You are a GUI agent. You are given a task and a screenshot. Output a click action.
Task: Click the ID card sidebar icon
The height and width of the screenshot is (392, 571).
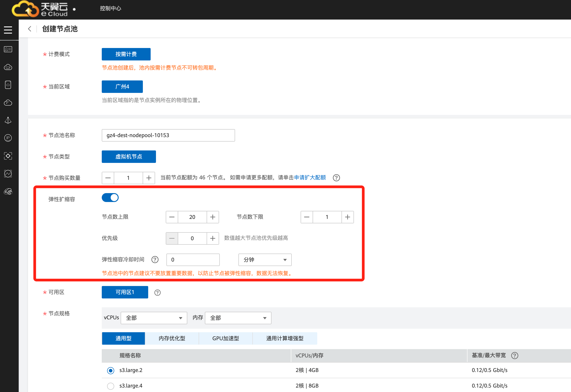pyautogui.click(x=8, y=49)
